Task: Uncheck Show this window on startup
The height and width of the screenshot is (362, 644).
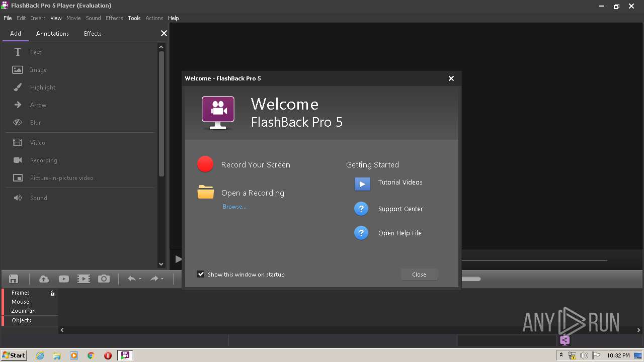Action: pyautogui.click(x=201, y=274)
